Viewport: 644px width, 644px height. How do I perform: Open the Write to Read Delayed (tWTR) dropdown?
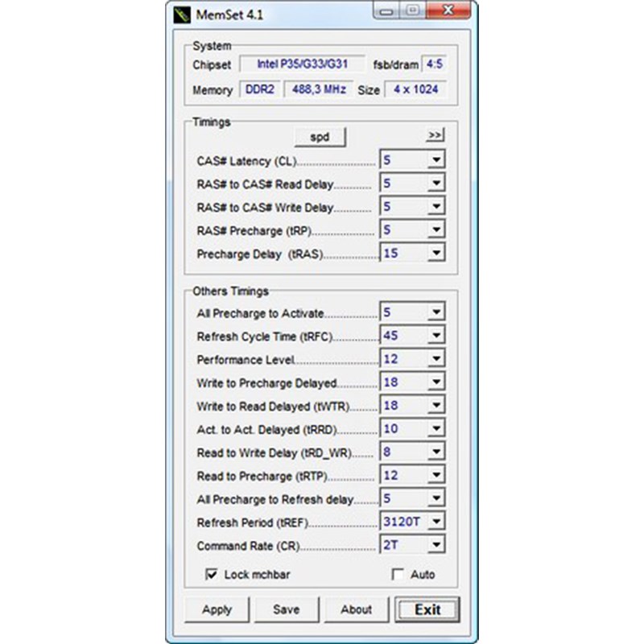[436, 405]
